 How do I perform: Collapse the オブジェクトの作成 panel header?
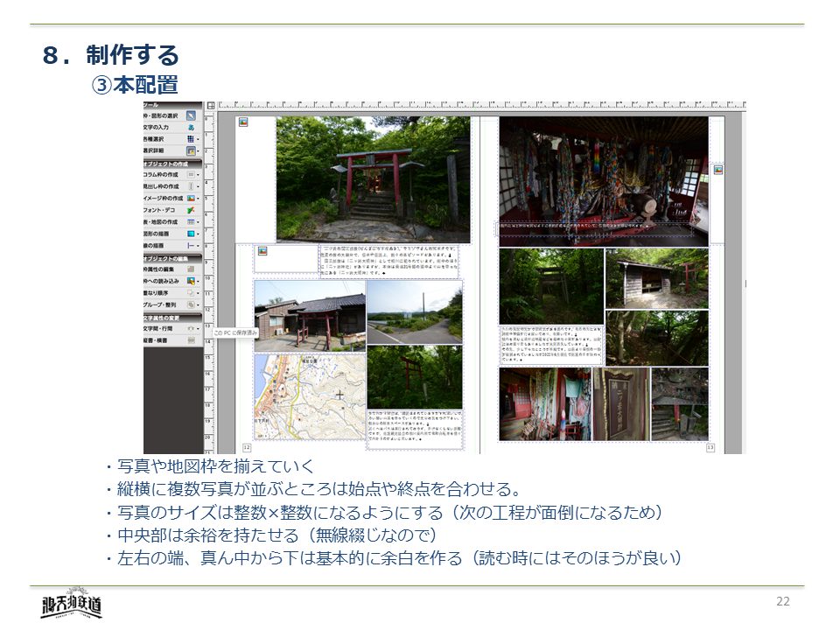click(x=172, y=163)
